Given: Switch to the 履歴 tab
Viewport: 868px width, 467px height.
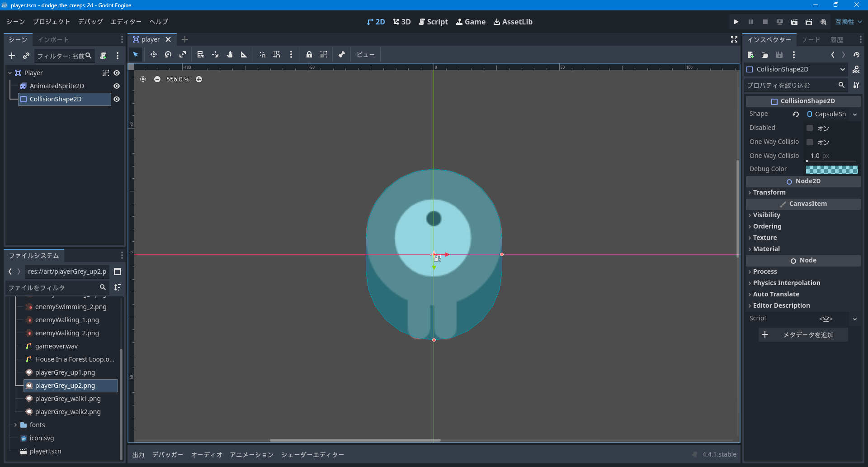Looking at the screenshot, I should tap(837, 40).
